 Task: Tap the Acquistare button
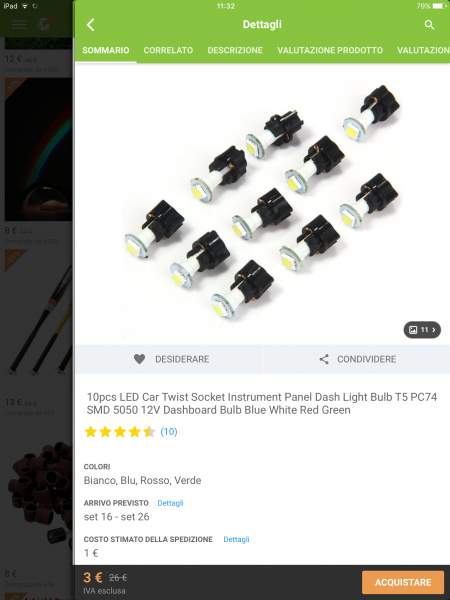pyautogui.click(x=403, y=582)
